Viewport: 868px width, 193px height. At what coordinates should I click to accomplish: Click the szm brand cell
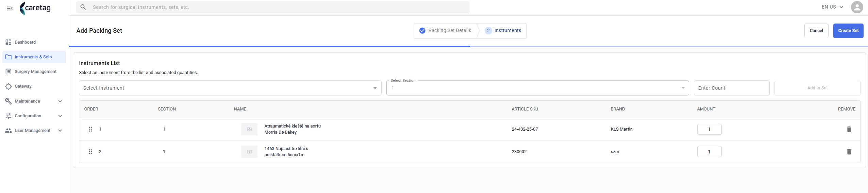pos(615,152)
